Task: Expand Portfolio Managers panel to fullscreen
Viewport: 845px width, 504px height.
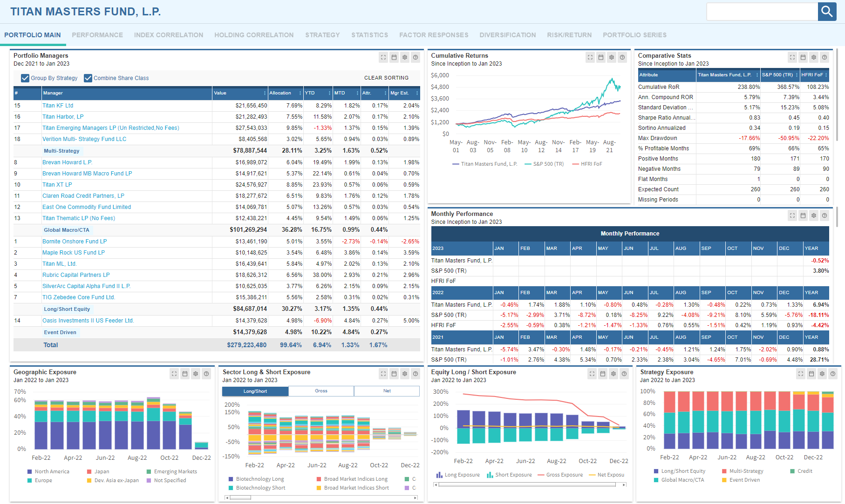Action: point(383,57)
